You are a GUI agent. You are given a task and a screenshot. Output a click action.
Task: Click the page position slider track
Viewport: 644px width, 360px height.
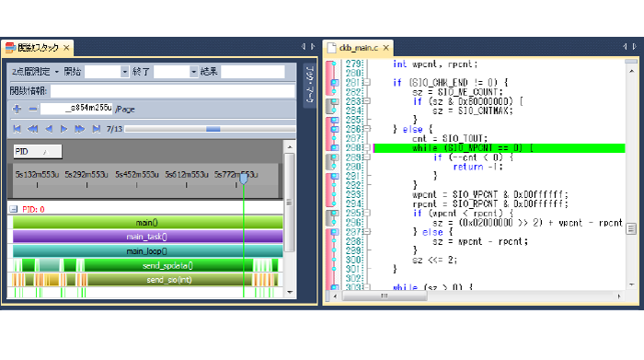pos(210,129)
